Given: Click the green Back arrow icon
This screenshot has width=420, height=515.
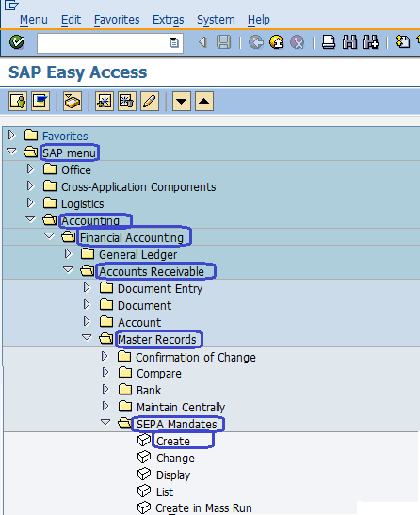Looking at the screenshot, I should click(x=256, y=42).
